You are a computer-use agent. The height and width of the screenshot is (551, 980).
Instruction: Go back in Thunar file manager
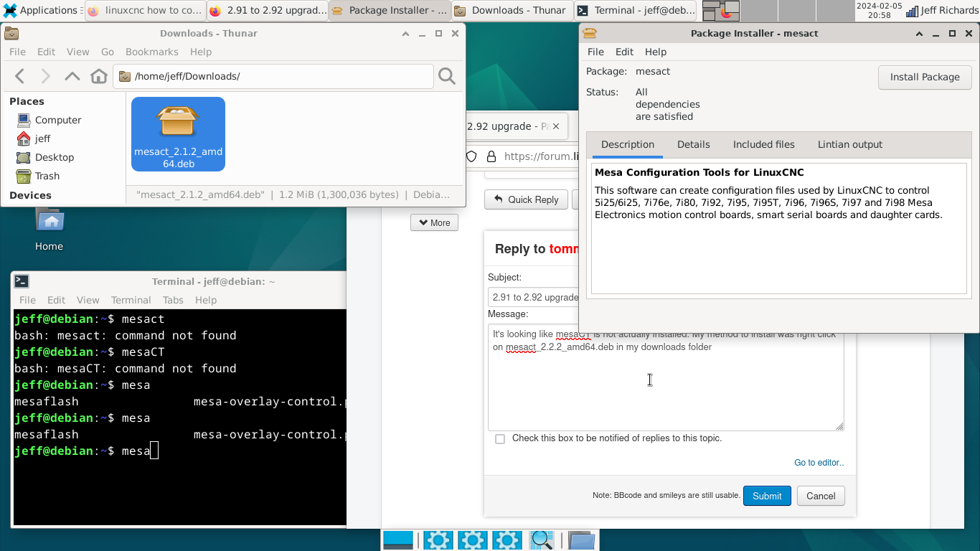point(20,76)
